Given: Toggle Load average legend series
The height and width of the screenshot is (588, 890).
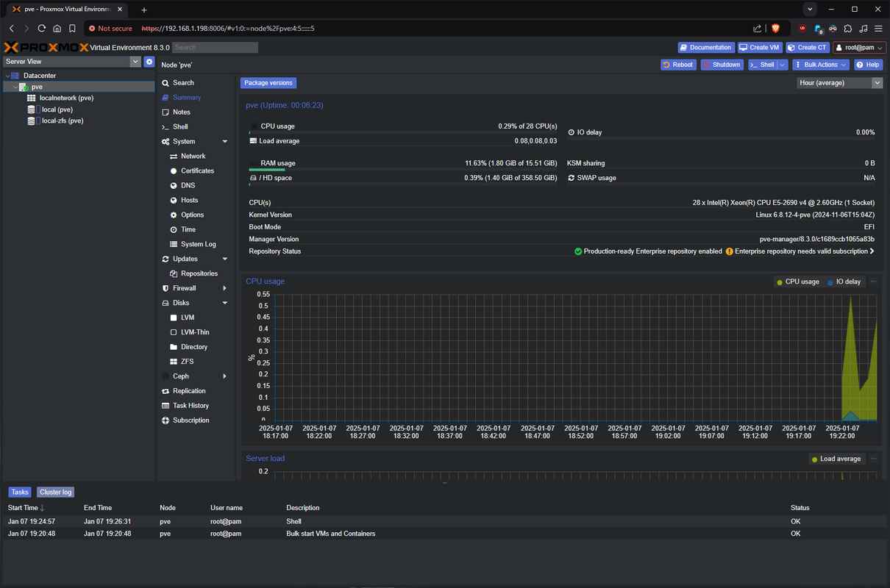Looking at the screenshot, I should tap(836, 459).
